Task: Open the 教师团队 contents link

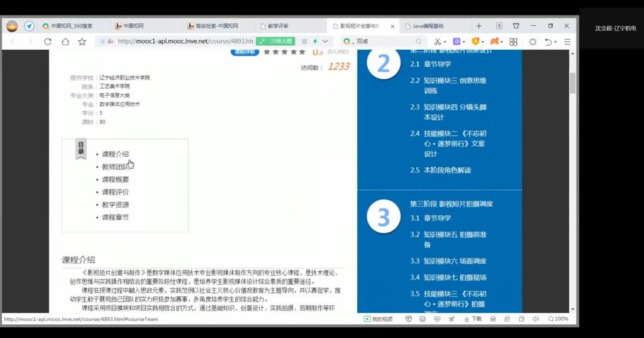Action: click(115, 167)
